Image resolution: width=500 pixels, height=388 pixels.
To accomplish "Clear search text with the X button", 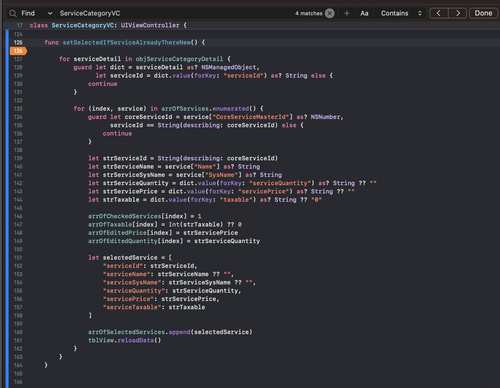I will click(x=330, y=13).
